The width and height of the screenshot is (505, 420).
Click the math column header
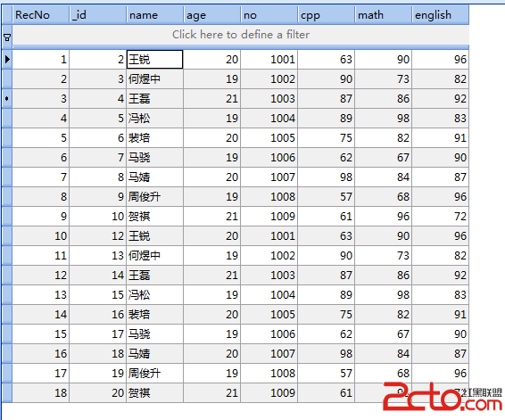click(x=384, y=15)
